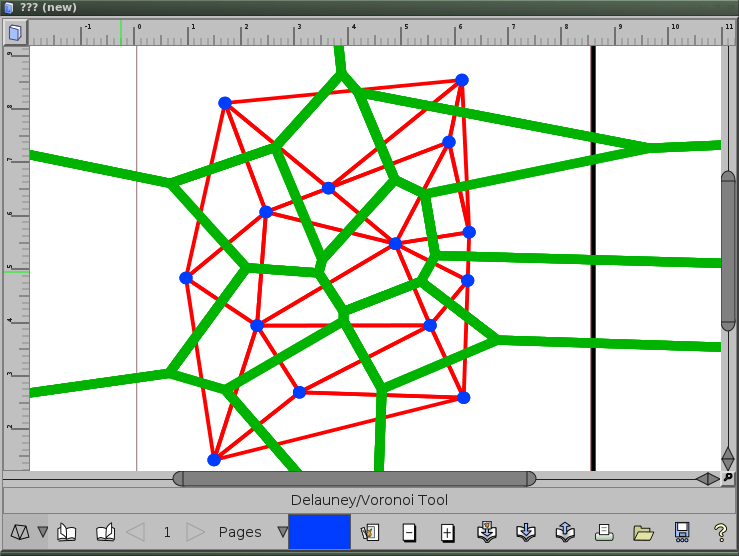Go to the previous page arrow
The image size is (739, 556).
coord(136,532)
